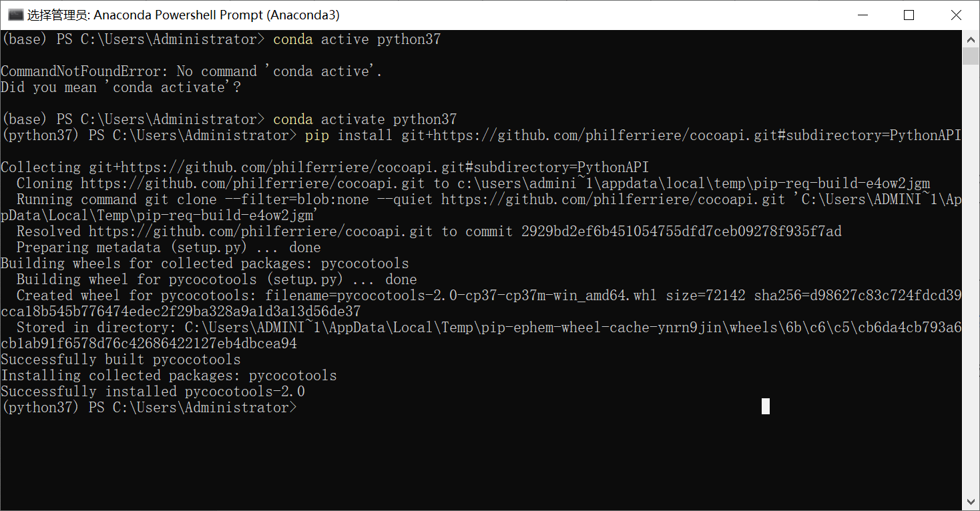Select the Successfully installed pycocotools-2.0 line
980x511 pixels.
152,391
